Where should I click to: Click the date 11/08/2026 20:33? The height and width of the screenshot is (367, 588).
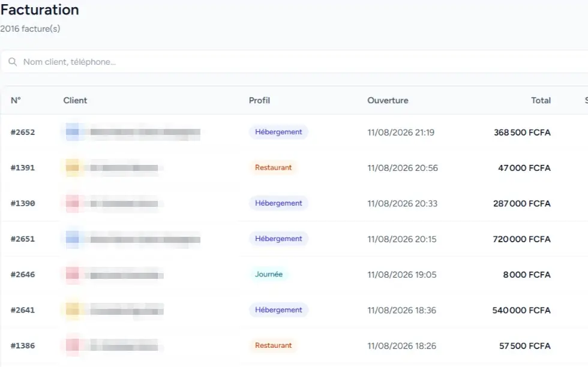pos(403,203)
